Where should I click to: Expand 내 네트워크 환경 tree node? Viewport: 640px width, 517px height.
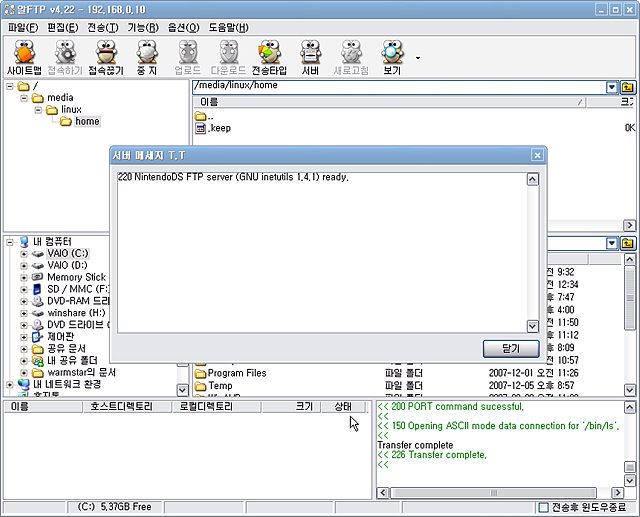pyautogui.click(x=10, y=385)
